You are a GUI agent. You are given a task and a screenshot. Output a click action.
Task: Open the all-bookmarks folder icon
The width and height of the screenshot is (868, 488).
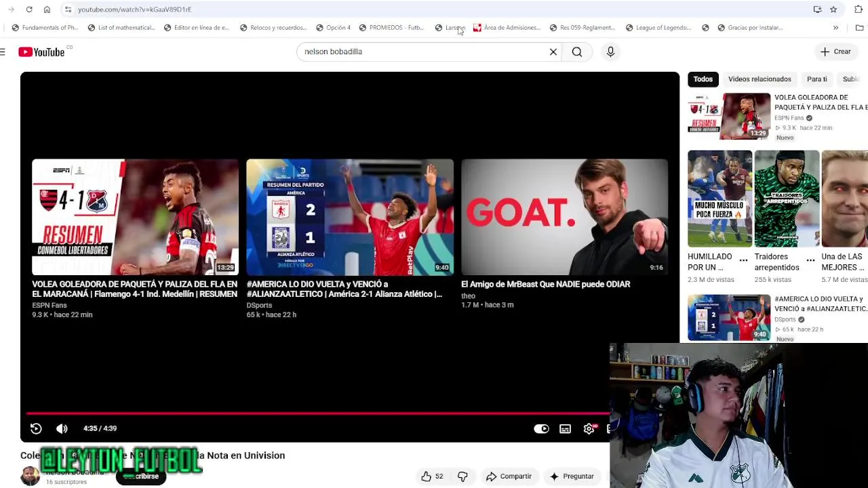pos(859,28)
